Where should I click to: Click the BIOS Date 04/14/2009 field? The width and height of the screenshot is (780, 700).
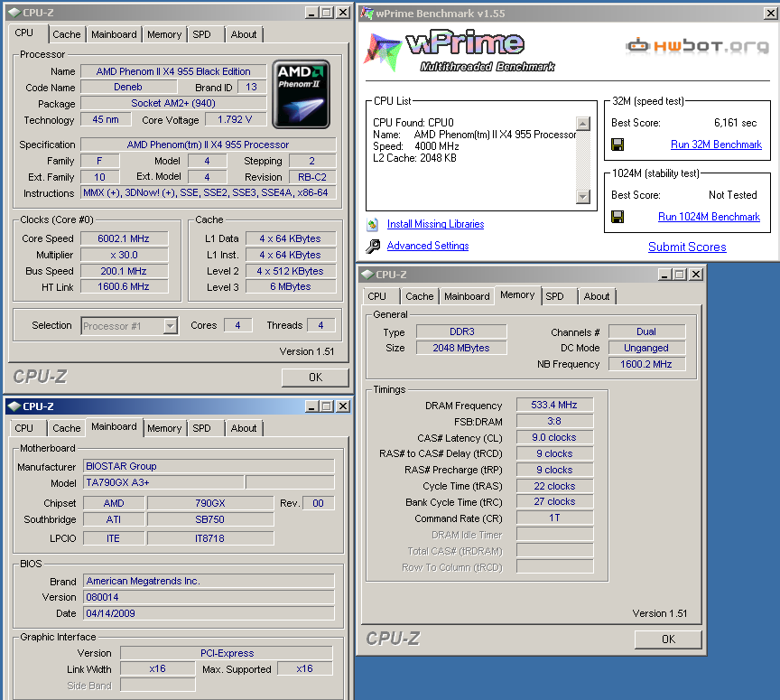209,613
